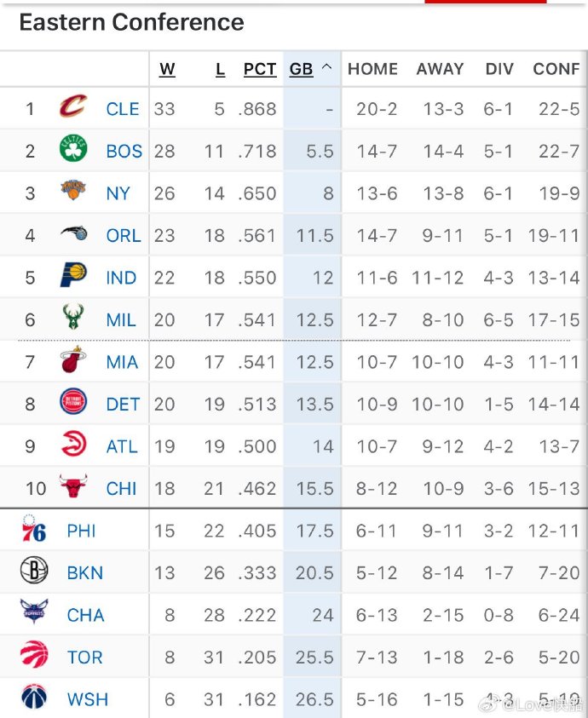Sort standings by PCT column
Image resolution: width=588 pixels, height=718 pixels.
coord(259,70)
